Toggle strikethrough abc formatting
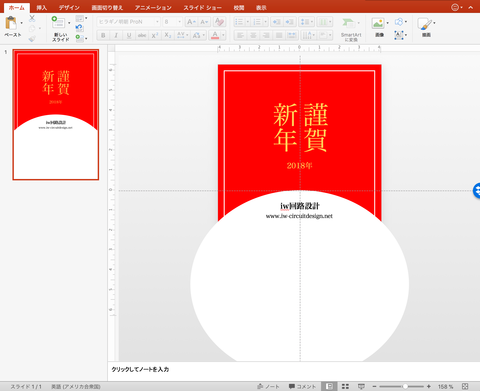480x391 pixels. (x=142, y=35)
